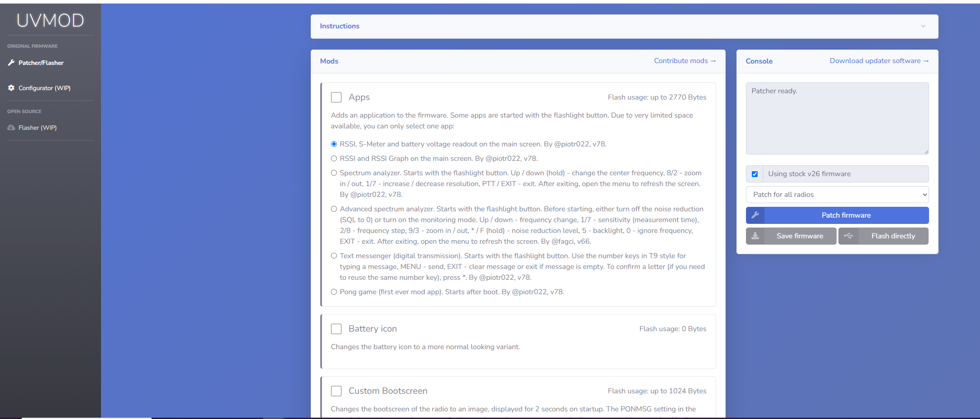Viewport: 980px width, 419px height.
Task: Open Configurator (WIP) in the sidebar
Action: [44, 88]
